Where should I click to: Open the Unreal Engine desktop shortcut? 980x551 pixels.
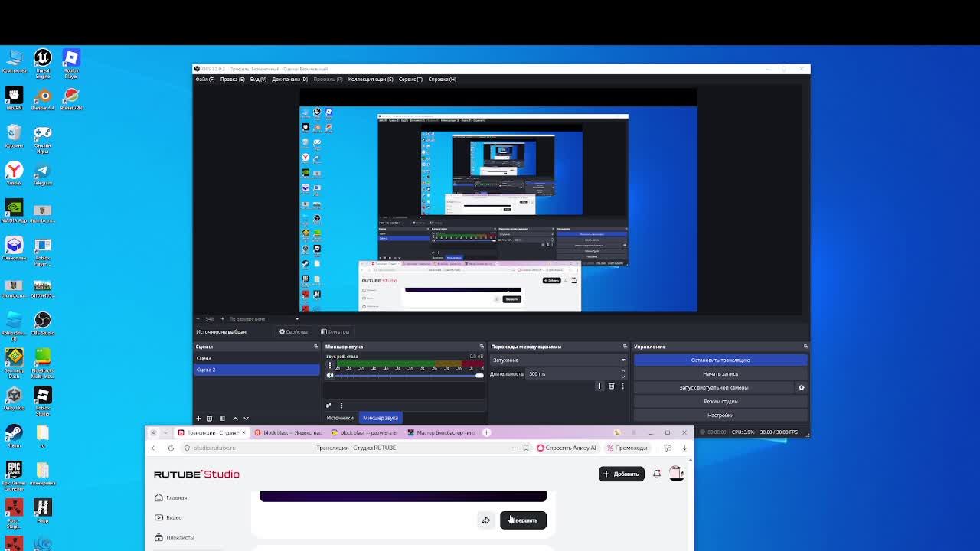[x=43, y=64]
